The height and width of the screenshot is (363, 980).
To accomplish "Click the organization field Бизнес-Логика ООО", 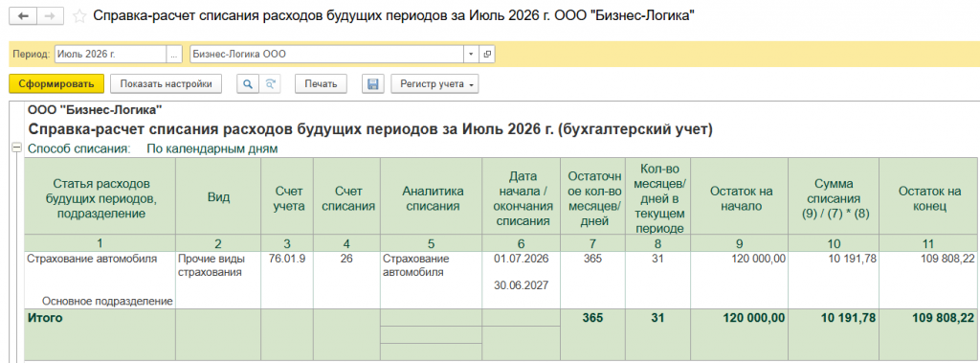I will (326, 55).
